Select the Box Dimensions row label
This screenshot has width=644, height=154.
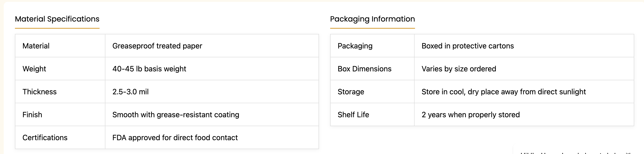point(364,69)
